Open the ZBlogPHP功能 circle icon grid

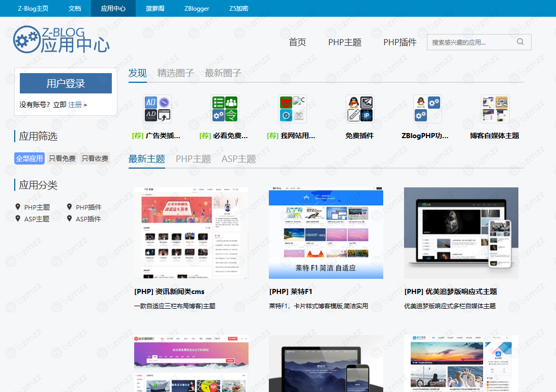(x=427, y=109)
